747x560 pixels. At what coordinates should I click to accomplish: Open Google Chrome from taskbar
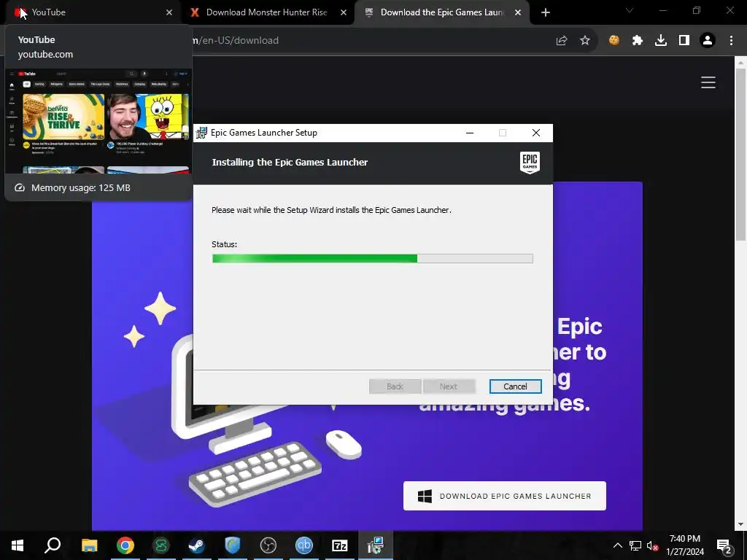point(125,545)
